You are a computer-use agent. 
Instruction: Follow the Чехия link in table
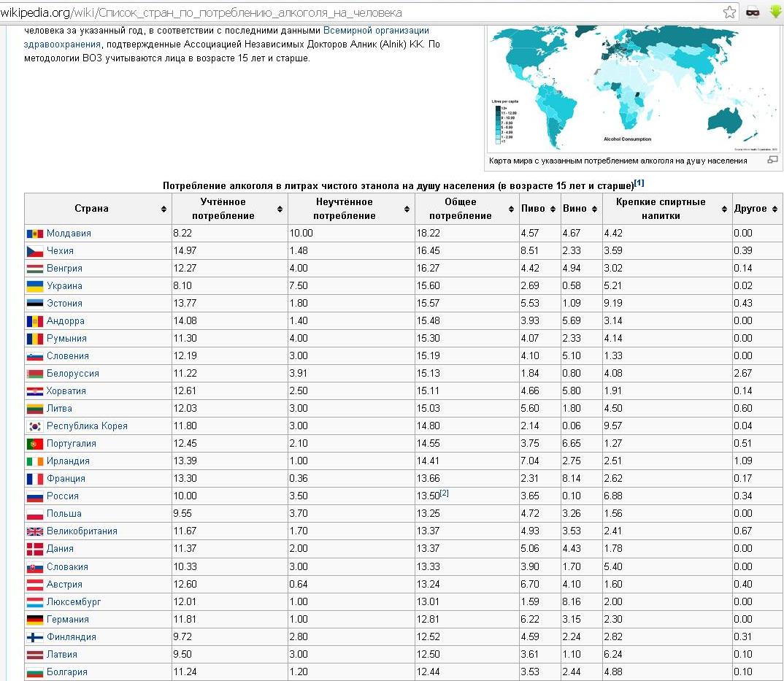point(60,251)
